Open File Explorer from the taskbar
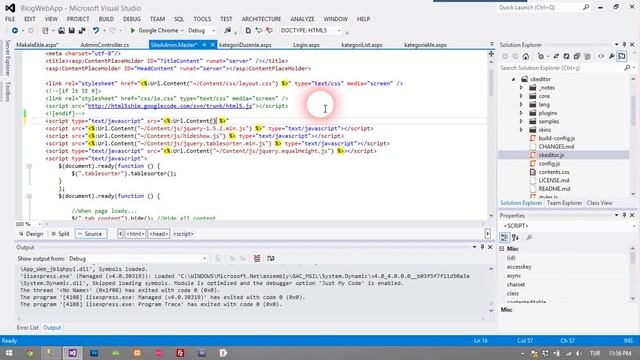 point(51,353)
